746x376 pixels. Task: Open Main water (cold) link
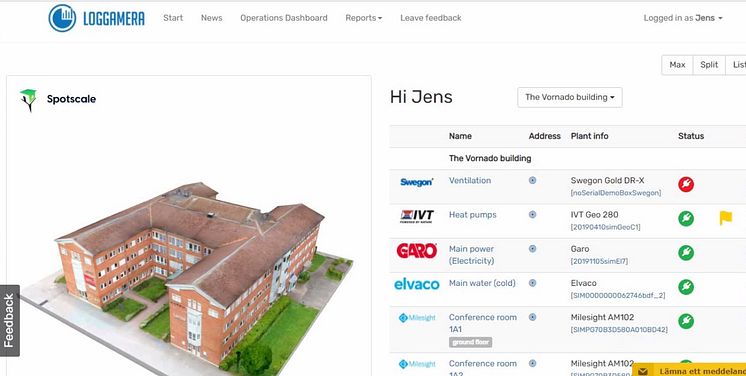click(482, 283)
